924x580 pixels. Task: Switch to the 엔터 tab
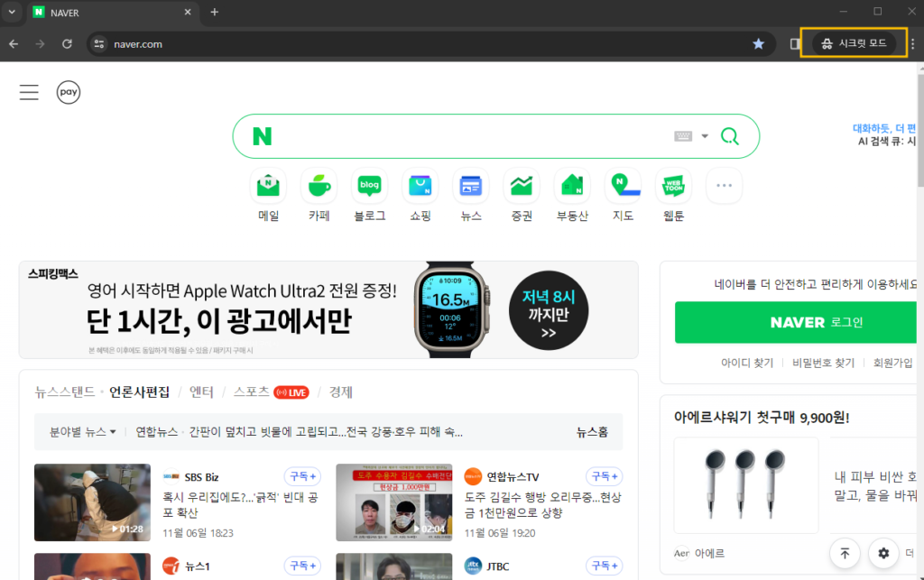201,392
